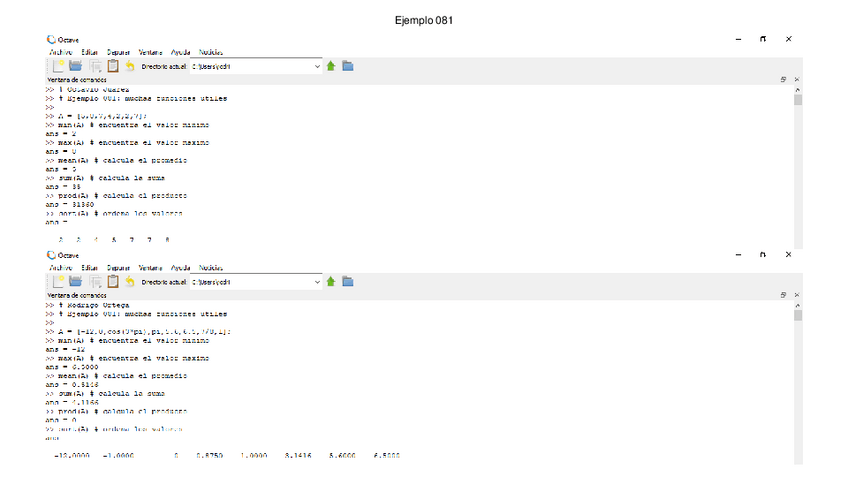Click Open File folder icon in upper Octave window
Image resolution: width=848 pixels, height=477 pixels.
click(75, 66)
